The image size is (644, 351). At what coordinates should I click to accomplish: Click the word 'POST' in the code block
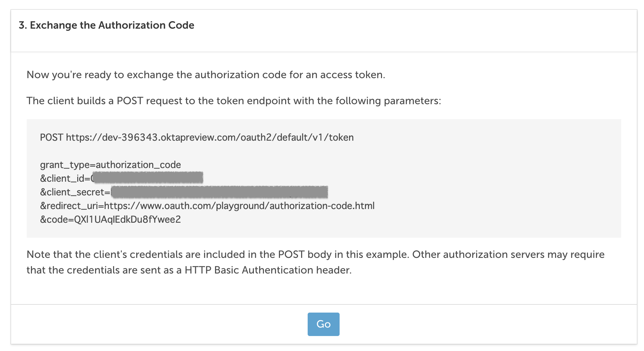point(51,137)
